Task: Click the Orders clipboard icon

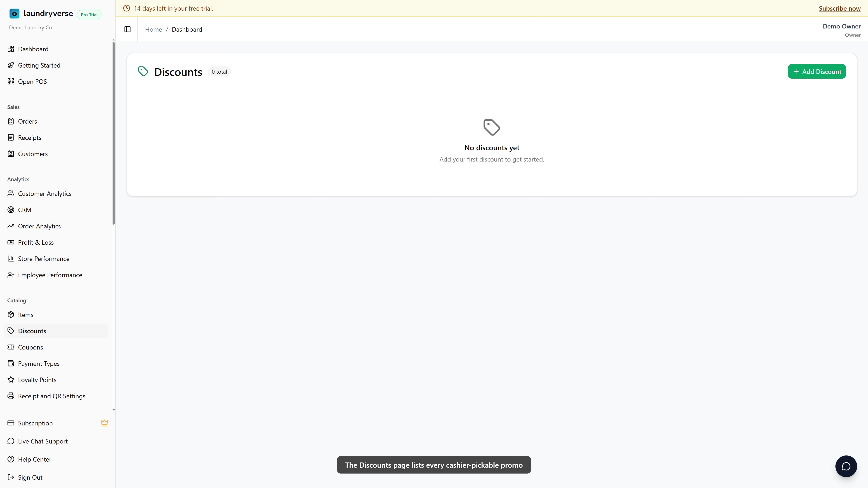Action: pos(11,121)
